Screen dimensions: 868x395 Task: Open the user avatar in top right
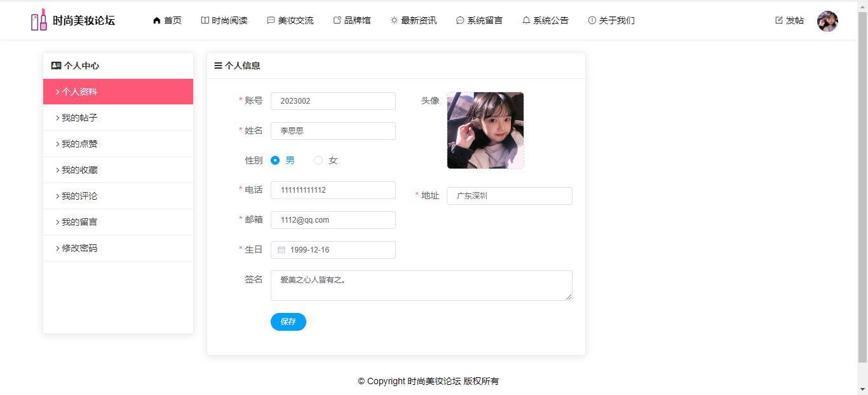827,21
